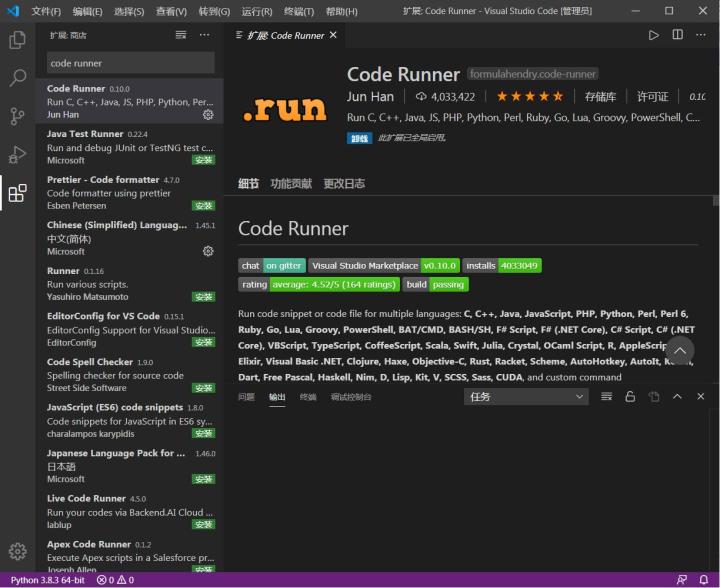720x588 pixels.
Task: Select Code Runner in extension list
Action: tap(129, 101)
